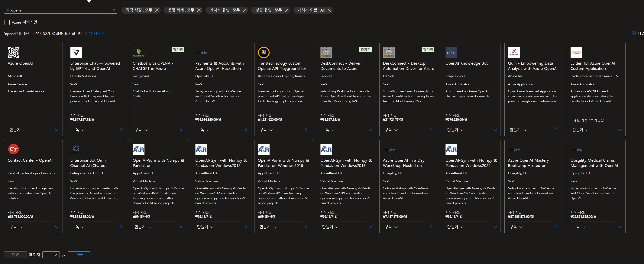Favorite DeskConnect Desktop Automation Driver card
Screen dimensions: 644x264
(x=432, y=129)
